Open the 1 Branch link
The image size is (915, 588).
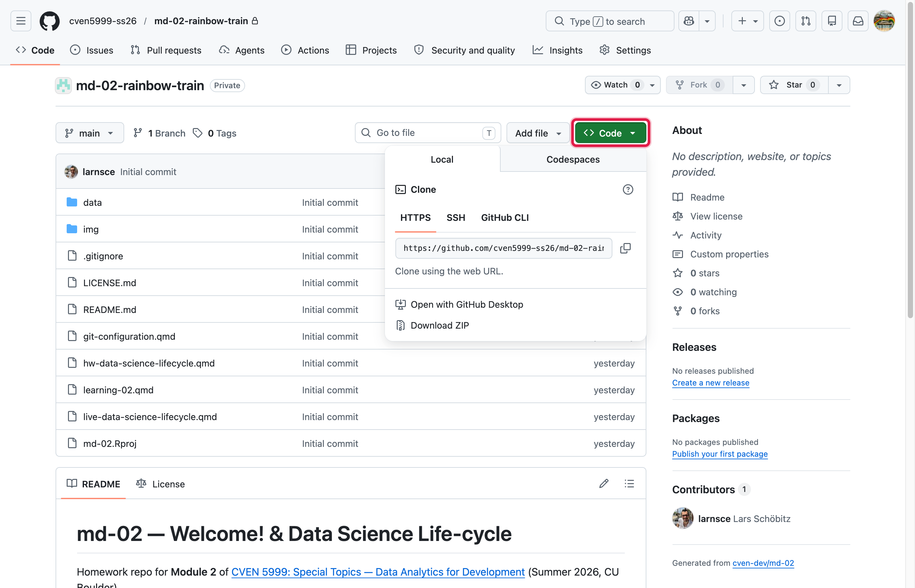(159, 133)
